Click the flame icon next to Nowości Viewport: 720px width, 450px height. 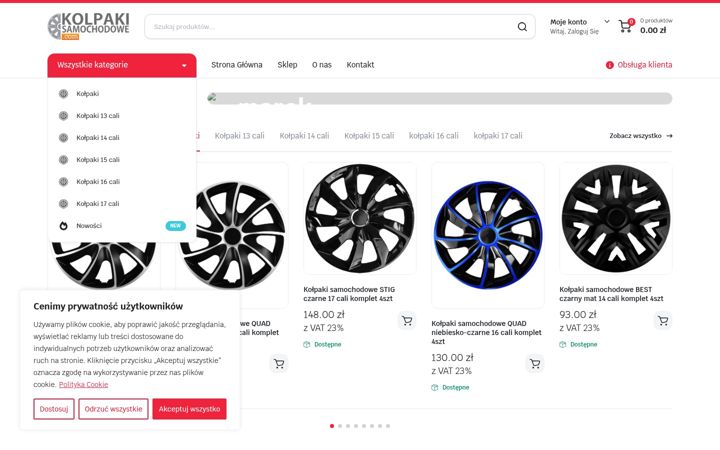point(63,225)
